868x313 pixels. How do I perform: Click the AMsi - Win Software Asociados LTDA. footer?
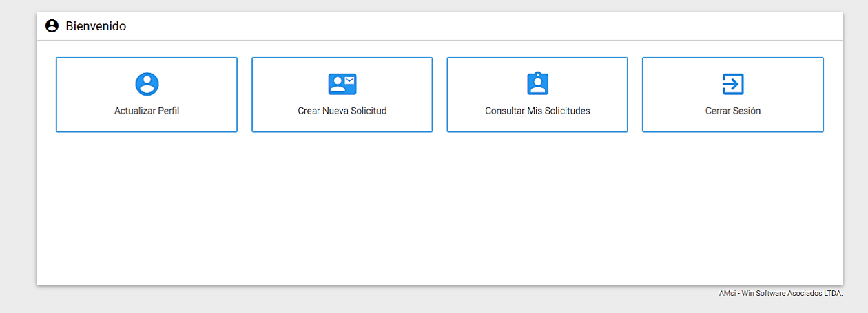pos(781,293)
